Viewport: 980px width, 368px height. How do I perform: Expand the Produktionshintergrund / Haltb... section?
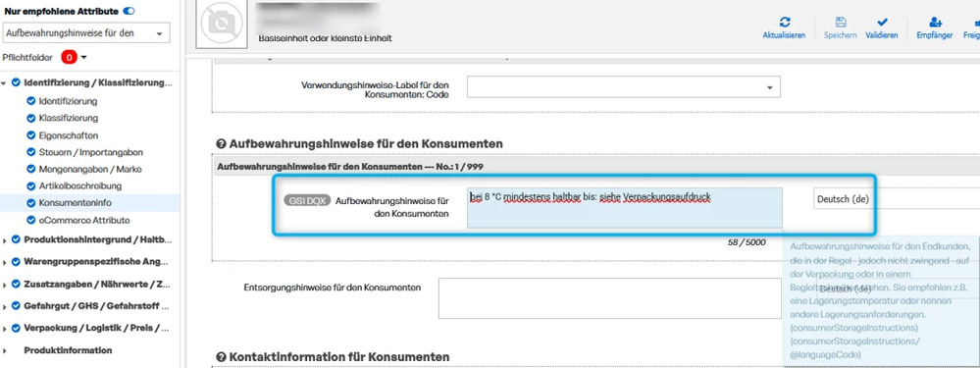[x=4, y=239]
